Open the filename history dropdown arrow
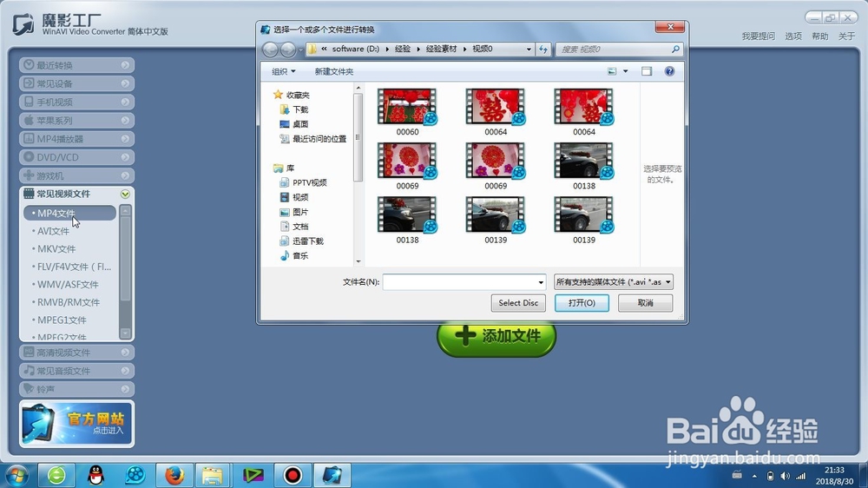 [x=541, y=282]
